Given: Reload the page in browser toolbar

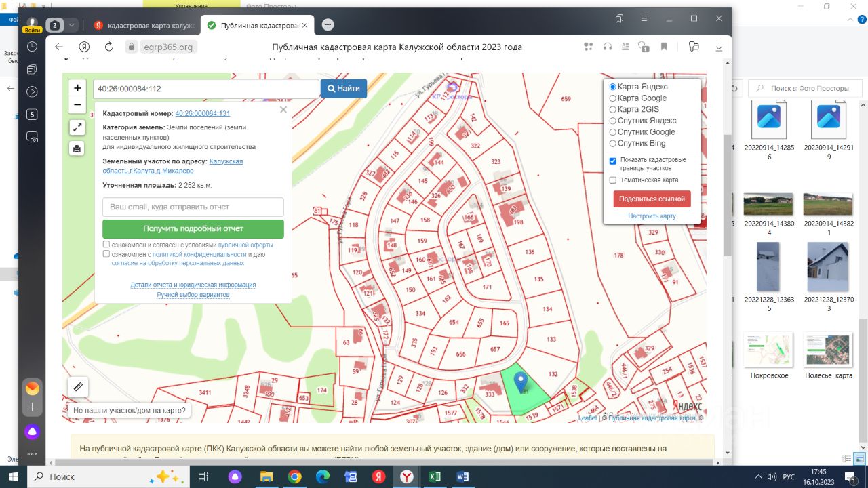Looking at the screenshot, I should [x=109, y=47].
